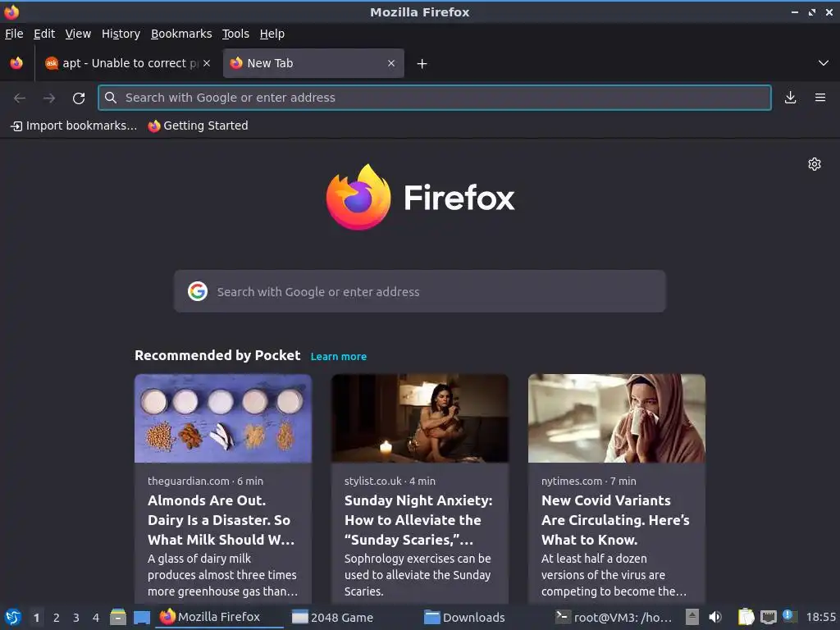
Task: Switch to workspace 2 in the taskbar
Action: 57,618
